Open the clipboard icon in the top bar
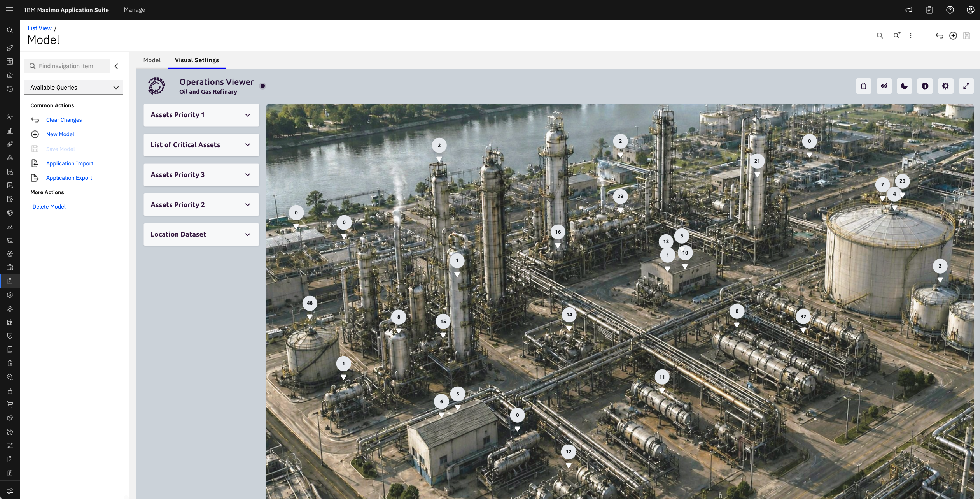Screen dimensions: 980x499 [929, 10]
